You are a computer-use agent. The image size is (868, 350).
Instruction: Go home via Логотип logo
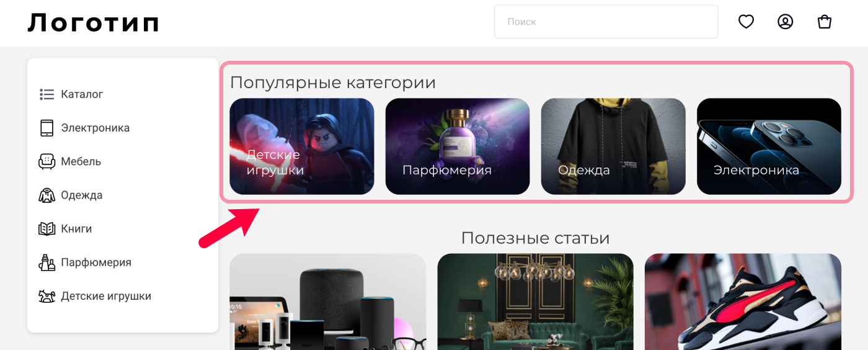94,22
